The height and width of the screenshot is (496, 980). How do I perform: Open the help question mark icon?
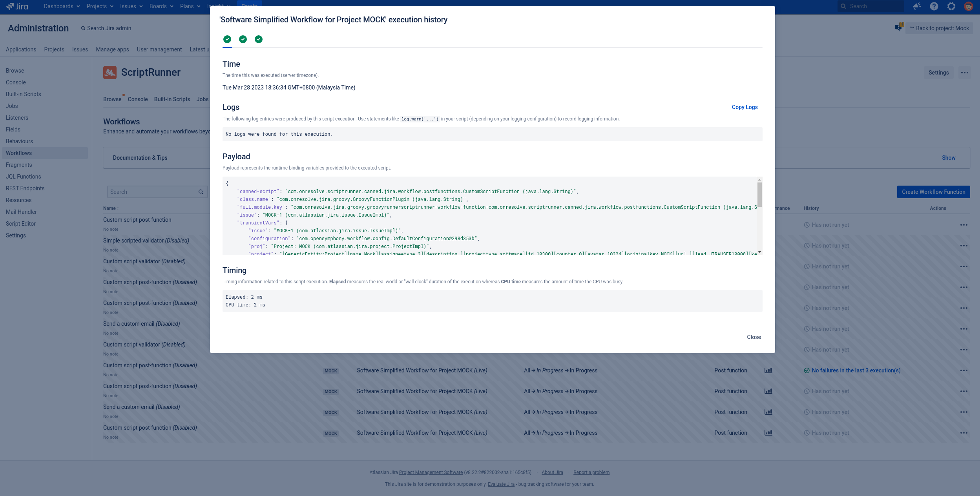[934, 6]
